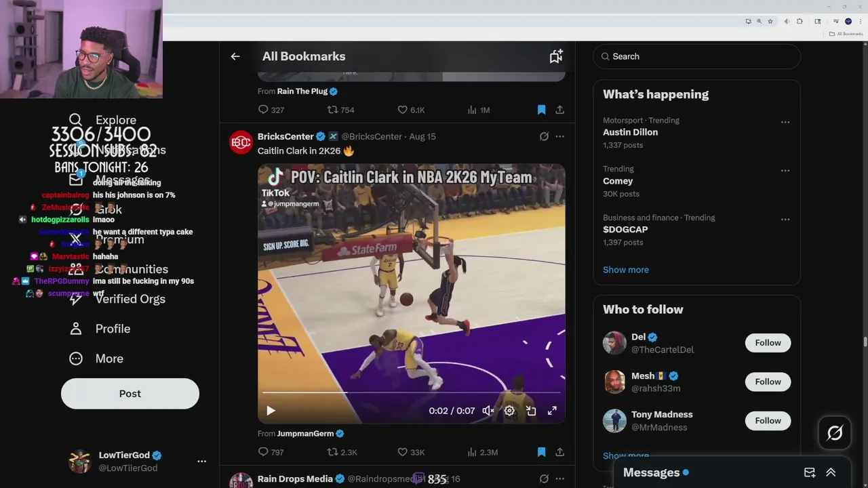This screenshot has height=488, width=868.
Task: Follow Tony Madness @MrMadness
Action: 768,421
